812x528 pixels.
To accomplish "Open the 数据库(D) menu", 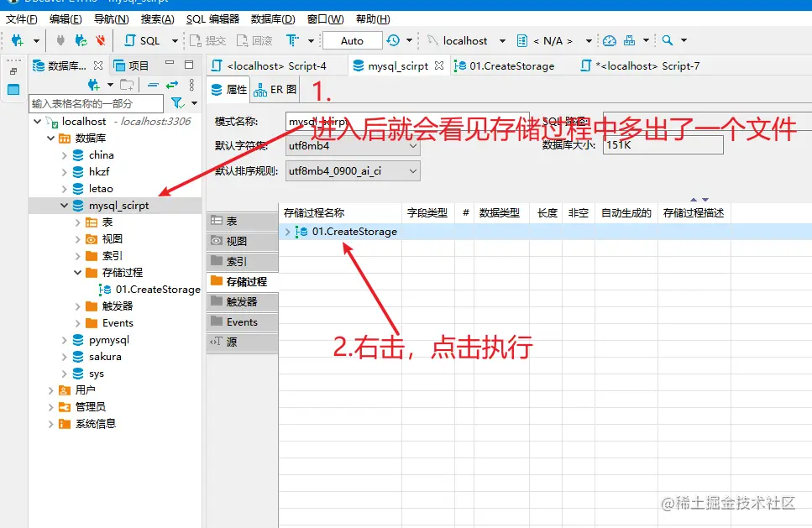I will (273, 19).
